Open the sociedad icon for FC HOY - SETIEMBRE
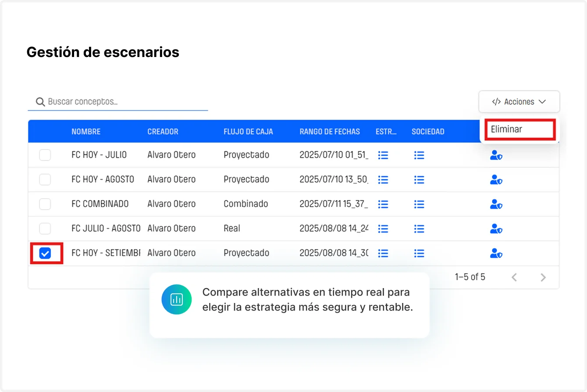587x392 pixels. 419,253
